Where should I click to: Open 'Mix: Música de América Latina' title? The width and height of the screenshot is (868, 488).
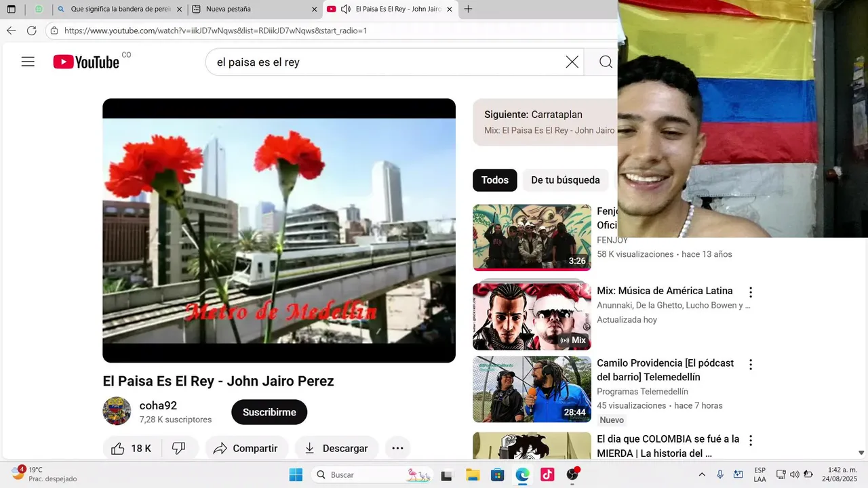point(665,291)
